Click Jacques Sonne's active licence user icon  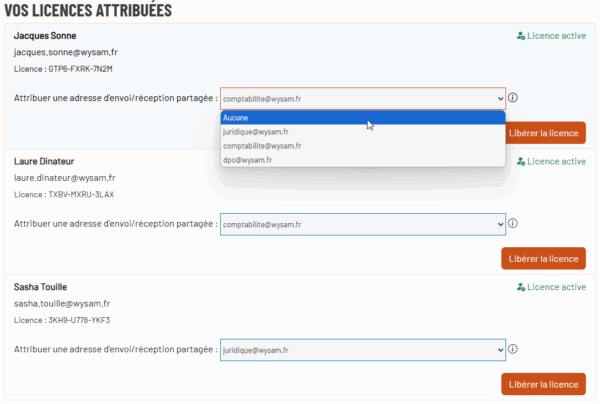(x=521, y=35)
